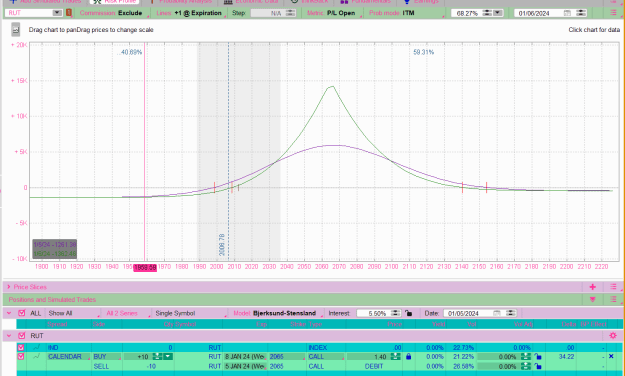Click chart icon in IND row
Viewport: 625px width, 376px height.
point(37,347)
